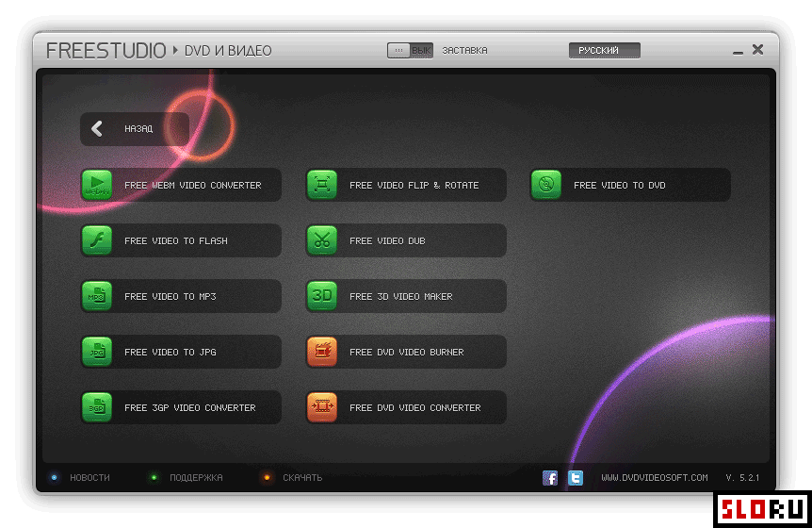812x528 pixels.
Task: Toggle the ЗАСТАВКА on/off switch
Action: pos(410,50)
